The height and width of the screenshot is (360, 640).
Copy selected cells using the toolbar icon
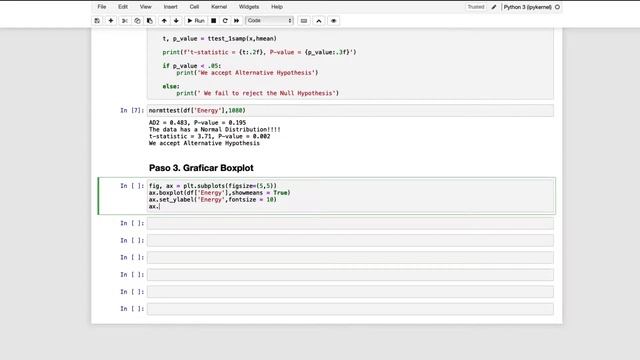(x=137, y=21)
